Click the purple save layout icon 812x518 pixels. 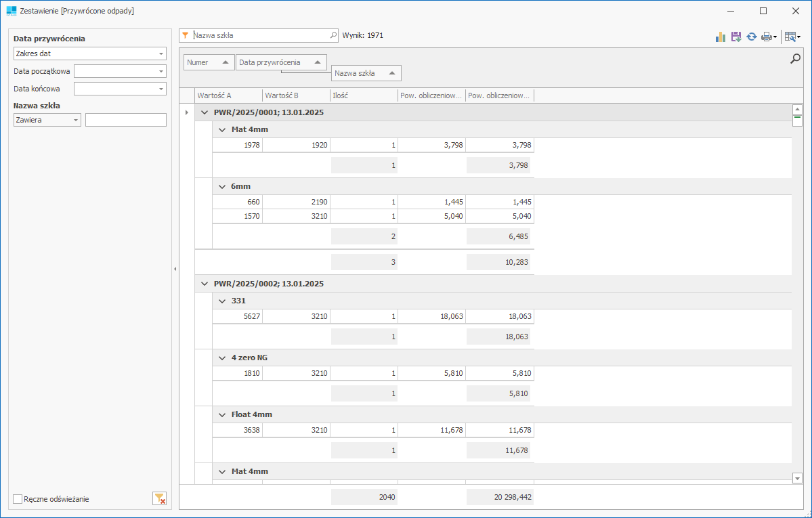click(x=736, y=37)
